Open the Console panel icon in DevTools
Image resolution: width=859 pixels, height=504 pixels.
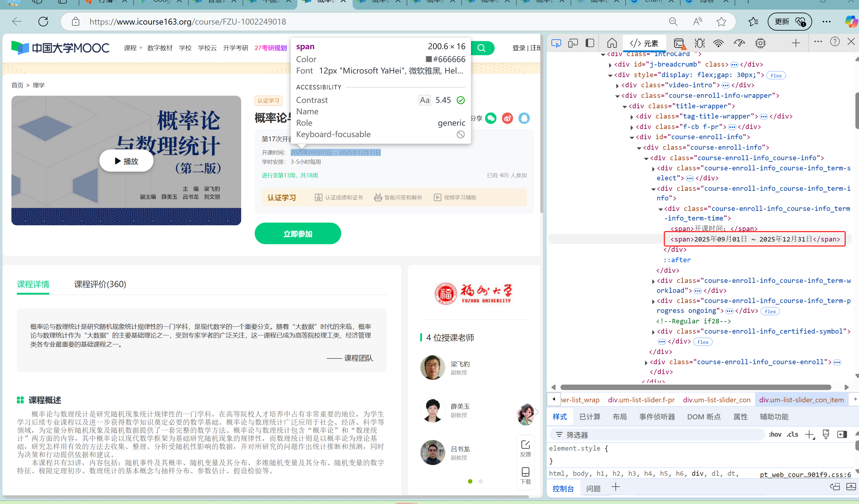click(679, 43)
